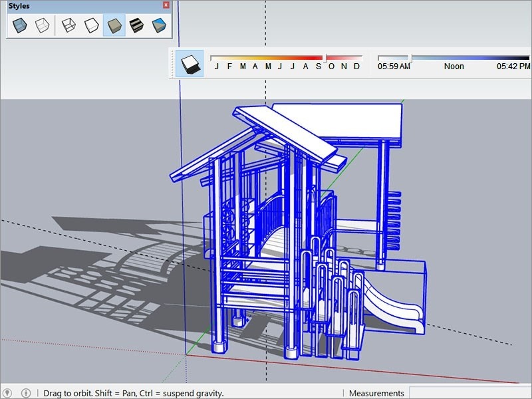Switch to Hidden Line style

(x=91, y=25)
